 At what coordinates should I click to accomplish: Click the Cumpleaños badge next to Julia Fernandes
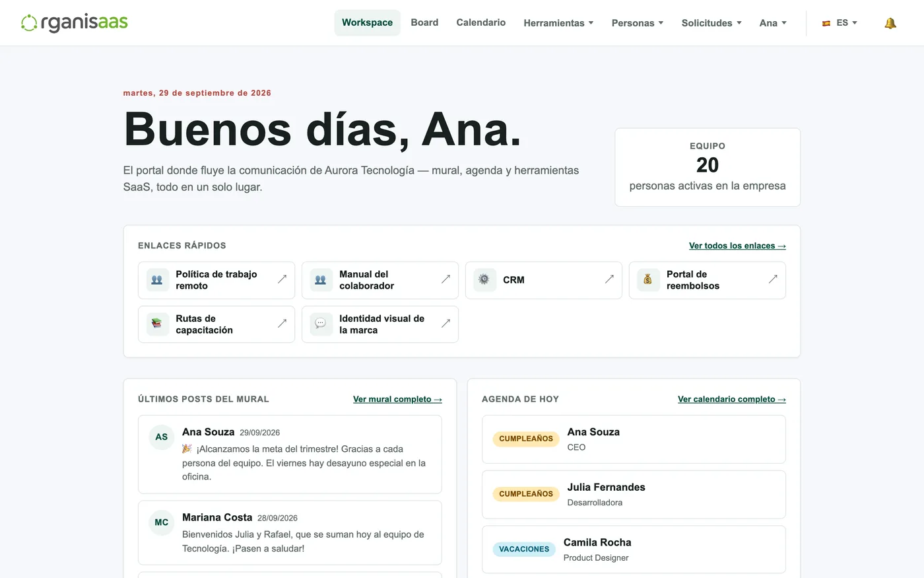pyautogui.click(x=526, y=494)
